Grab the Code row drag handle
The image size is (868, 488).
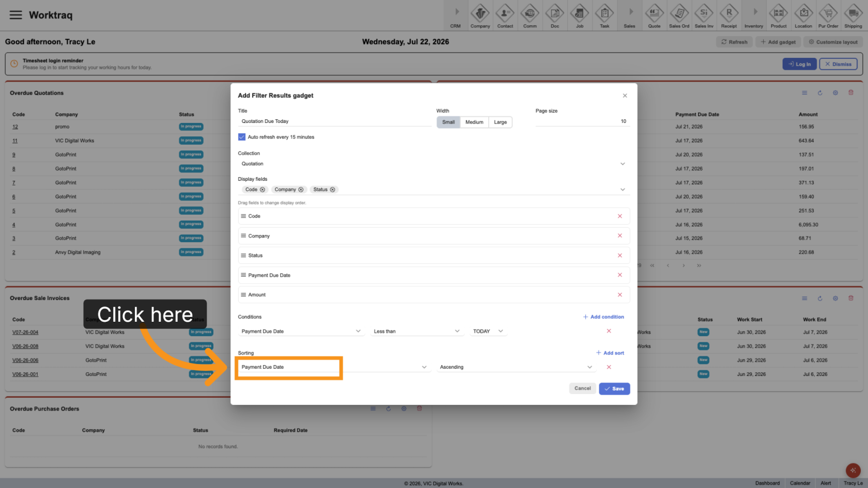tap(243, 216)
